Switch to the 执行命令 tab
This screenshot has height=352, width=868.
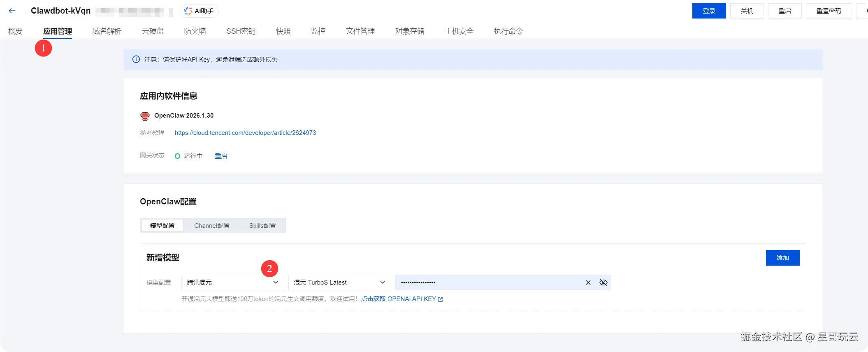pyautogui.click(x=508, y=31)
